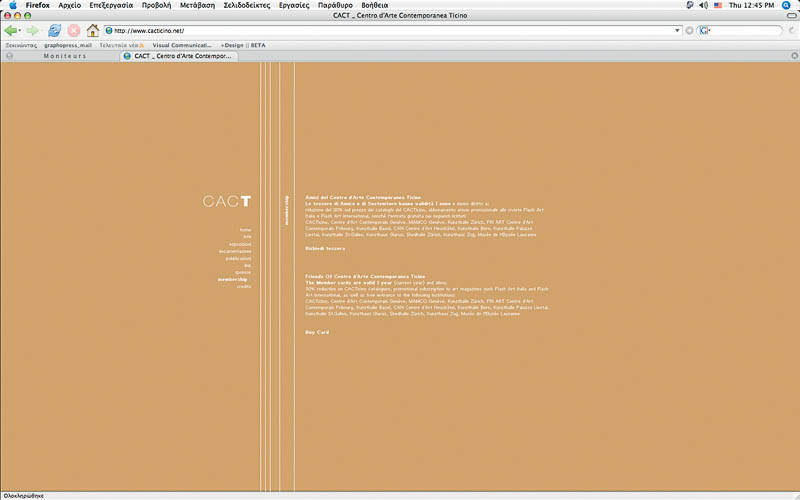800x500 pixels.
Task: Open the Βοήθεια menu
Action: click(x=374, y=5)
